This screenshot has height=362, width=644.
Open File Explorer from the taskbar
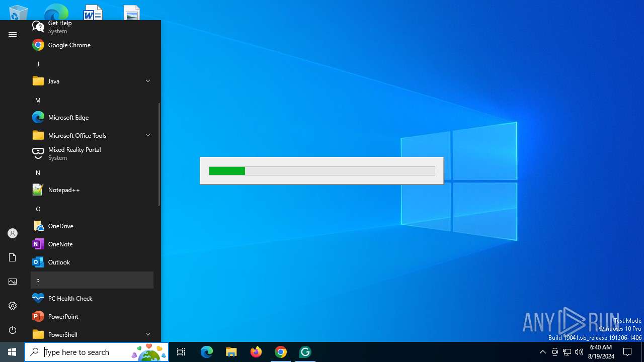pyautogui.click(x=231, y=352)
